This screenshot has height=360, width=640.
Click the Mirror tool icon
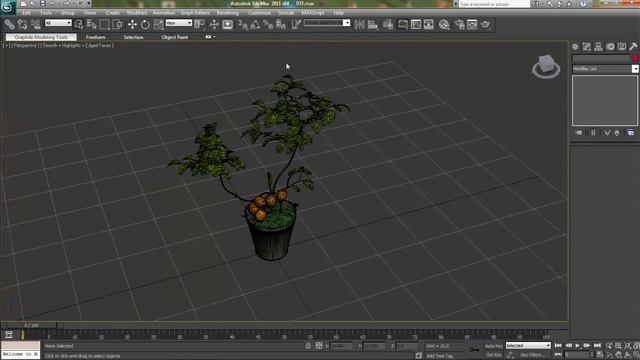point(359,24)
